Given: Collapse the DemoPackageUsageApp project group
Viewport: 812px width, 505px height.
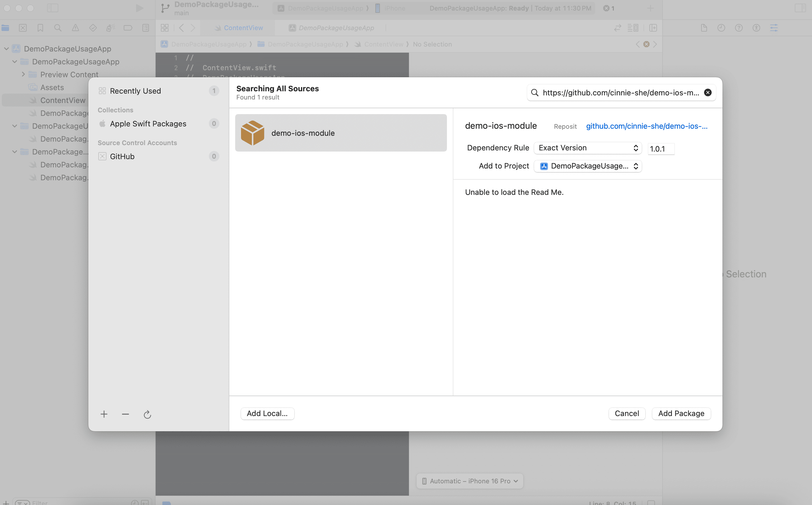Looking at the screenshot, I should [6, 49].
